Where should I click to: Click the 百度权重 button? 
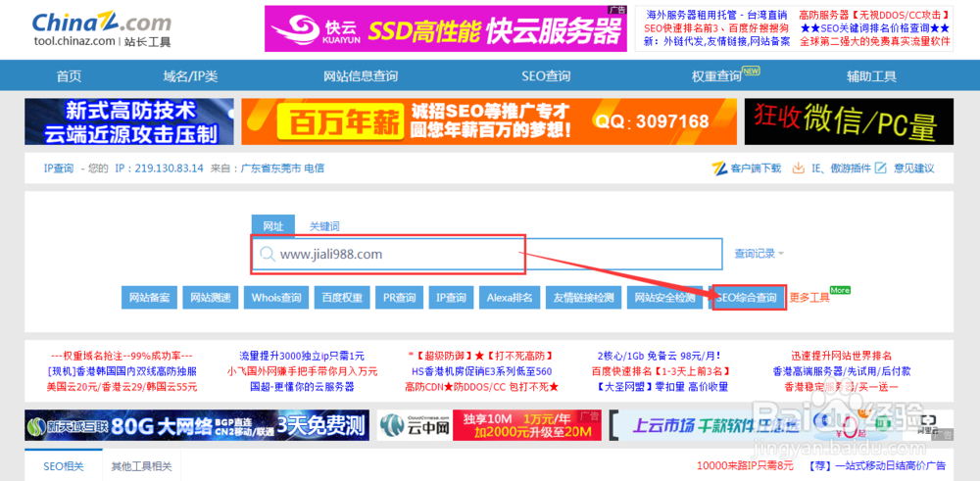[x=342, y=298]
